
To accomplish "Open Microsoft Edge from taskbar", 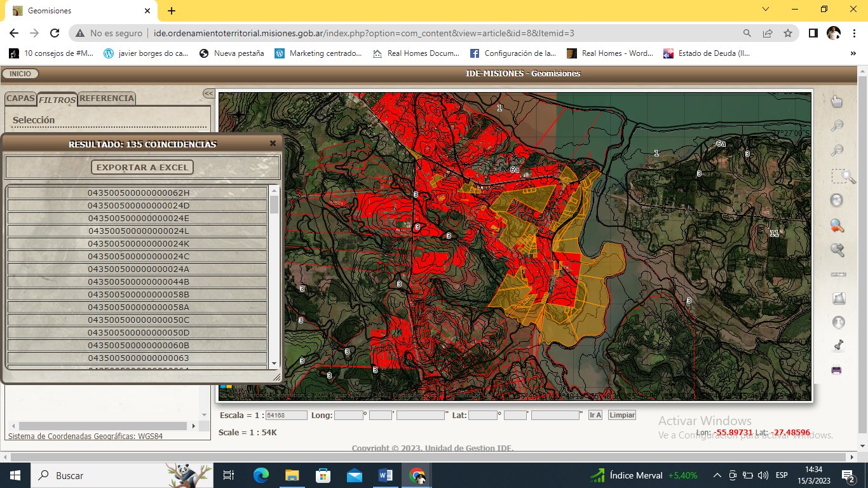I will point(261,475).
